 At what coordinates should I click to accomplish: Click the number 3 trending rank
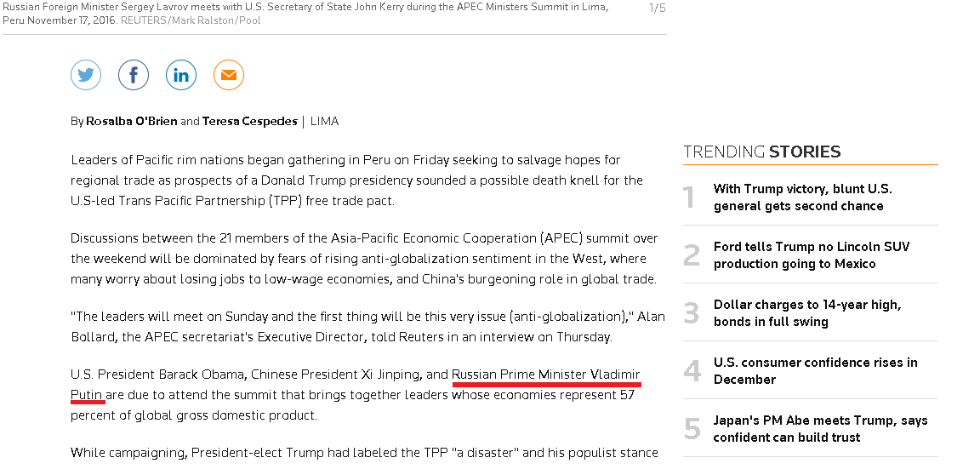pos(692,313)
